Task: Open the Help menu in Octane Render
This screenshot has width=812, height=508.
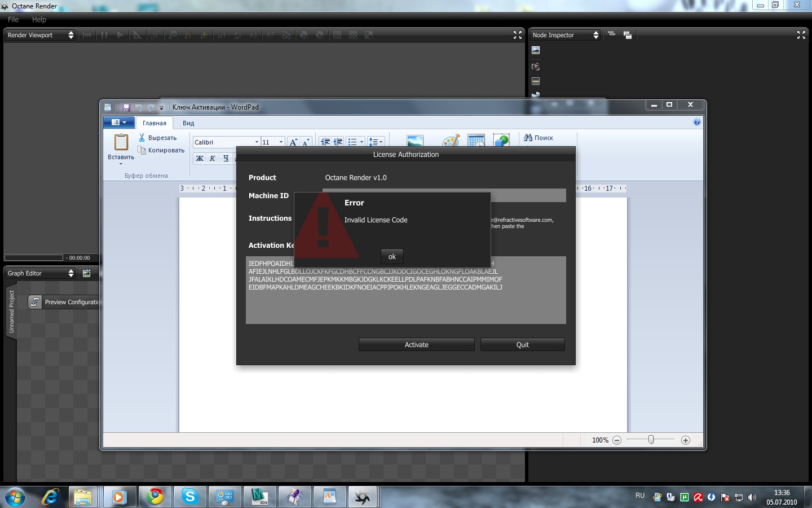Action: click(39, 19)
